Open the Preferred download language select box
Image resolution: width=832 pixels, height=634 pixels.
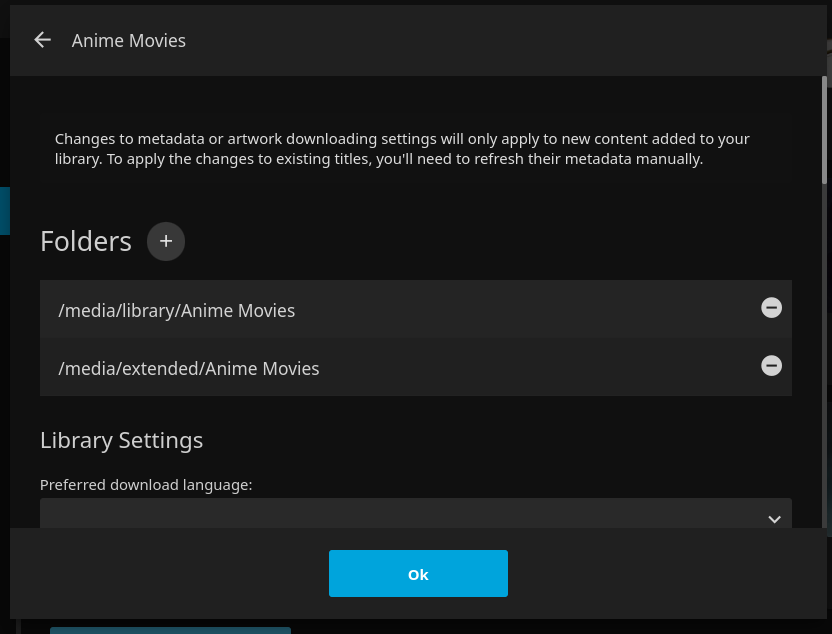click(x=400, y=515)
